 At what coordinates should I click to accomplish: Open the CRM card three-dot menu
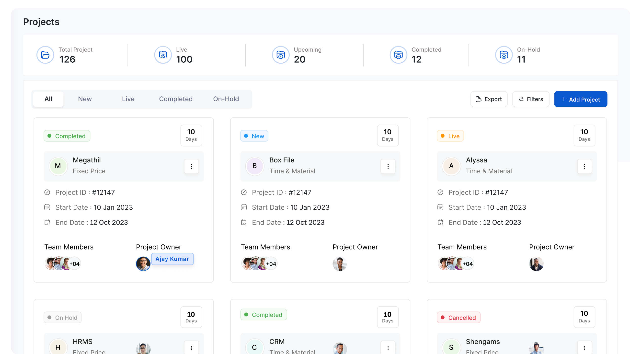388,348
